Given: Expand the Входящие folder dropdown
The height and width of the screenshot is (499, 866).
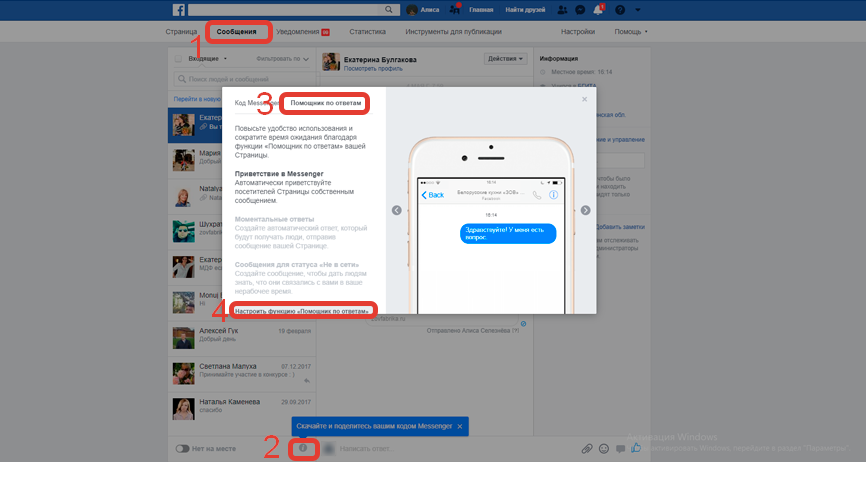Looking at the screenshot, I should click(x=208, y=59).
